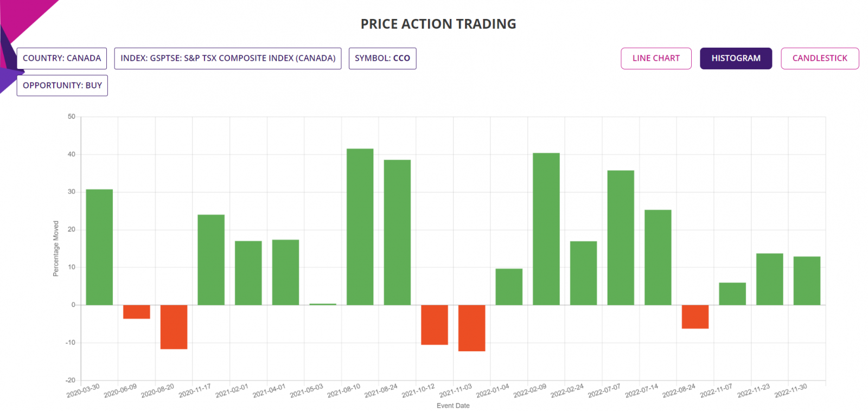Click the green bar for 2022-02-09
868x411 pixels.
click(546, 229)
